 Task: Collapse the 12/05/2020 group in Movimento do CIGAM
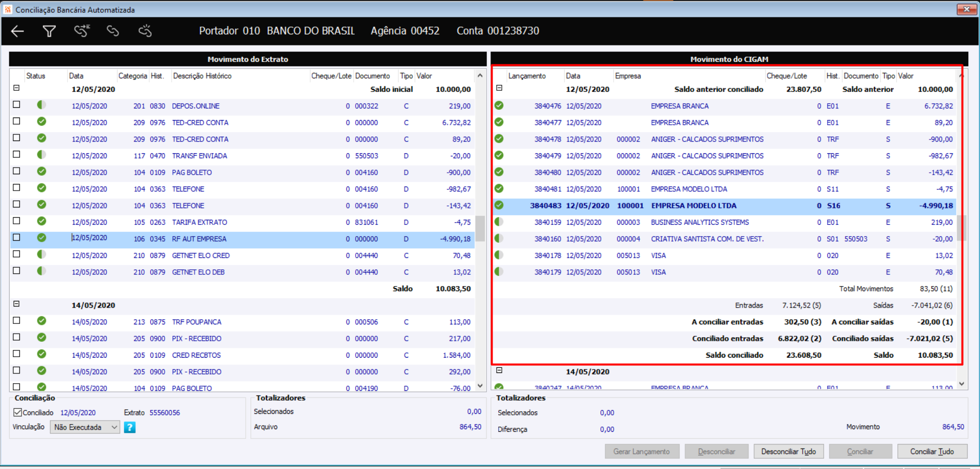click(499, 88)
